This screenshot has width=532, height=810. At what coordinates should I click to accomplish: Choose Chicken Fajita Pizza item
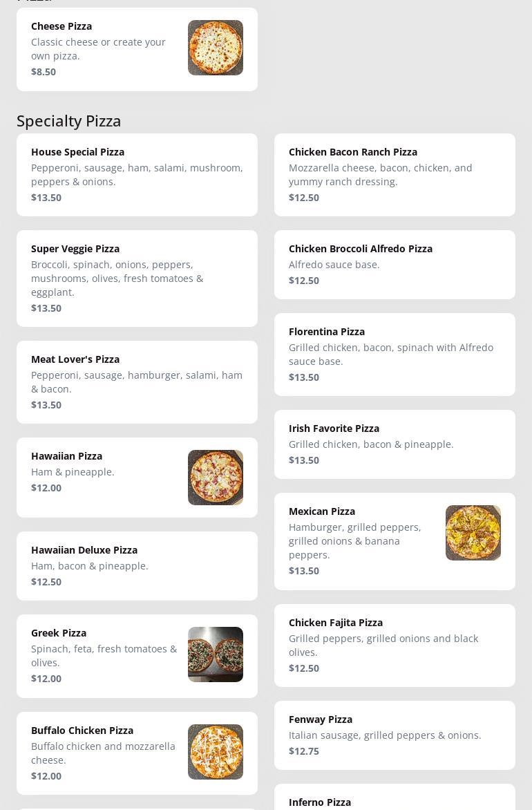395,646
